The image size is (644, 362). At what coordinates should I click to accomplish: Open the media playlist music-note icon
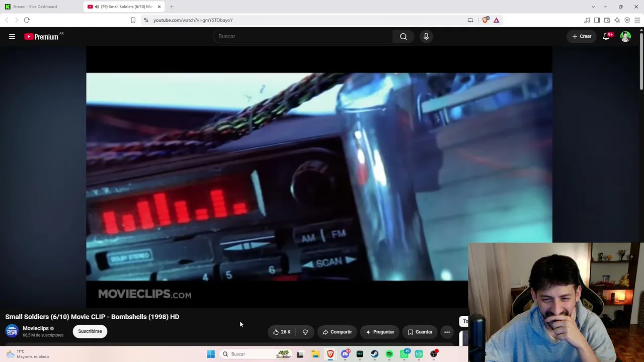point(587,20)
